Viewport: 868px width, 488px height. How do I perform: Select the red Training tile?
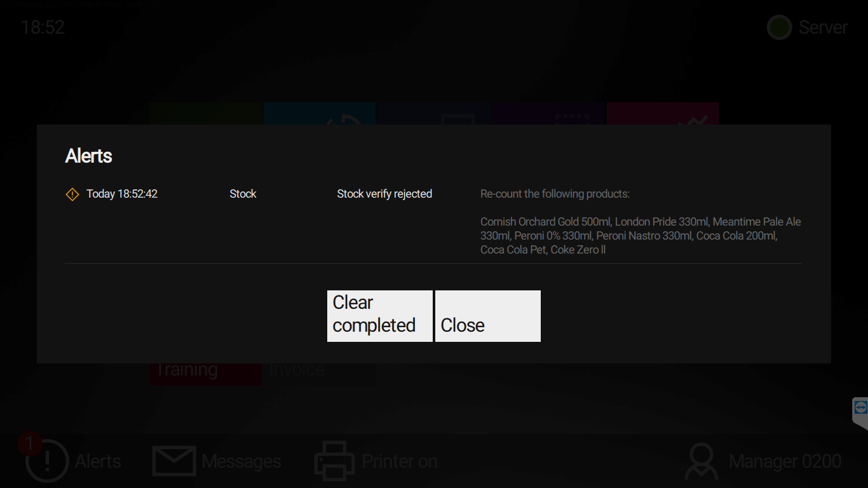[x=205, y=374]
